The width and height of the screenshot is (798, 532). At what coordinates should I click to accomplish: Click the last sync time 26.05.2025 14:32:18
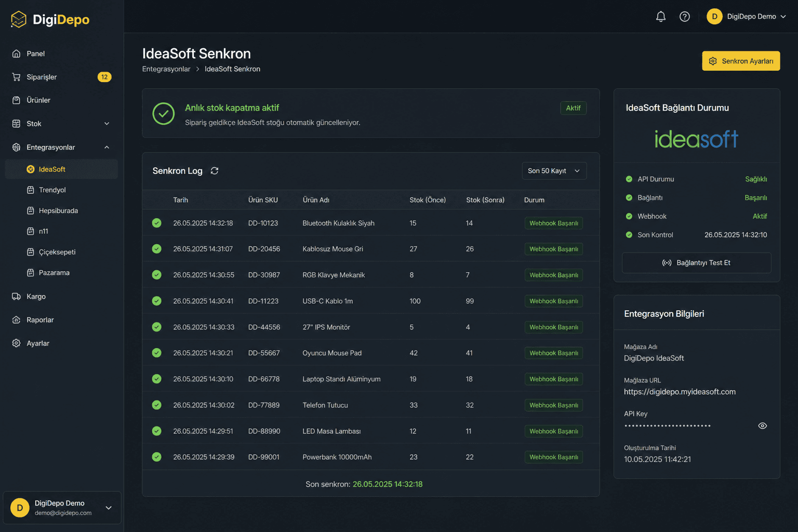pos(388,484)
